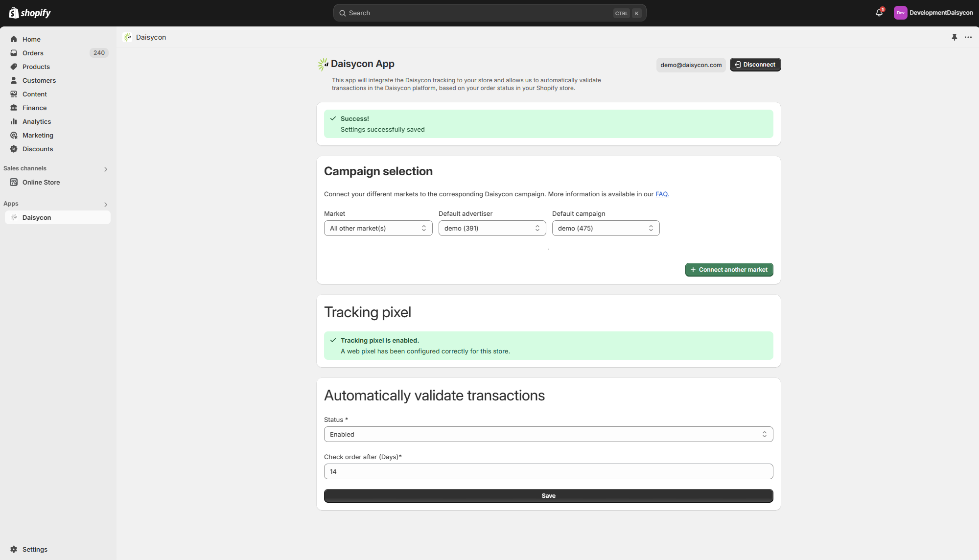Click the Finance bank icon
The image size is (979, 560).
tap(14, 108)
